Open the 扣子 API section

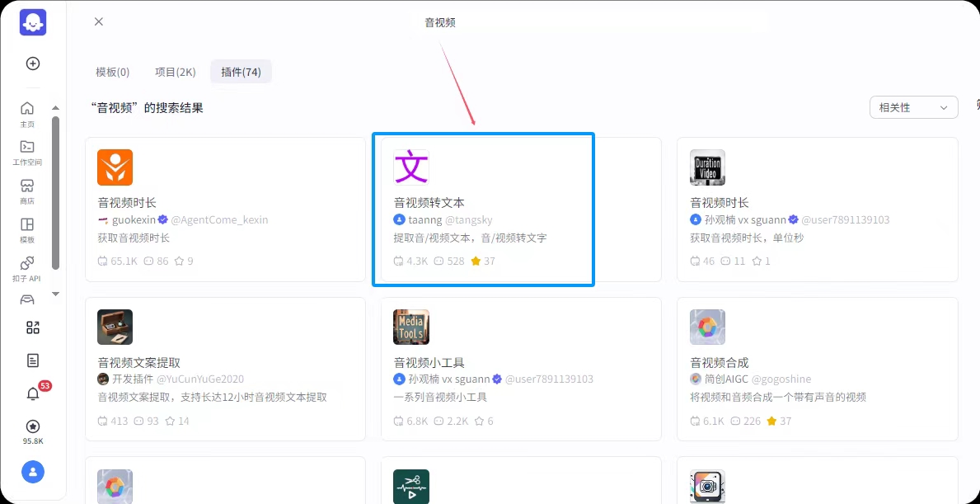(x=27, y=270)
